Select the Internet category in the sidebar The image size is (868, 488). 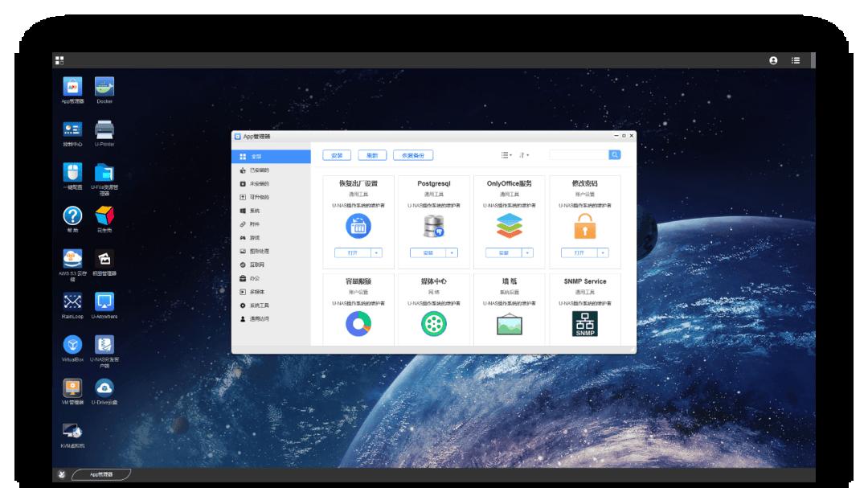pos(272,265)
